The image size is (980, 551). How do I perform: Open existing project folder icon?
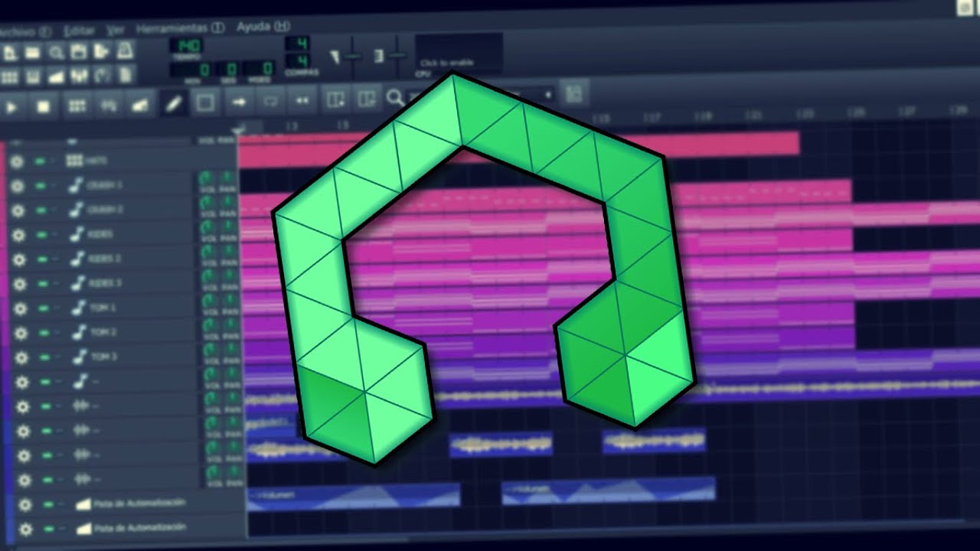pos(33,52)
